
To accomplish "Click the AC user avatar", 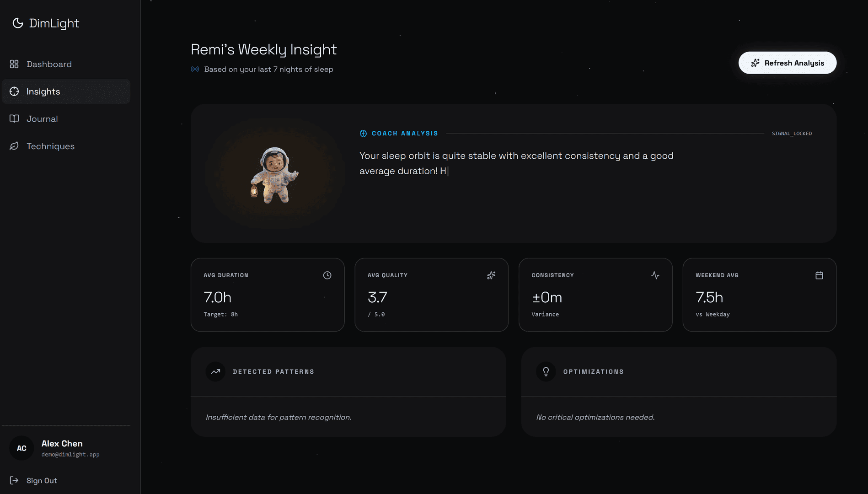I will point(21,448).
